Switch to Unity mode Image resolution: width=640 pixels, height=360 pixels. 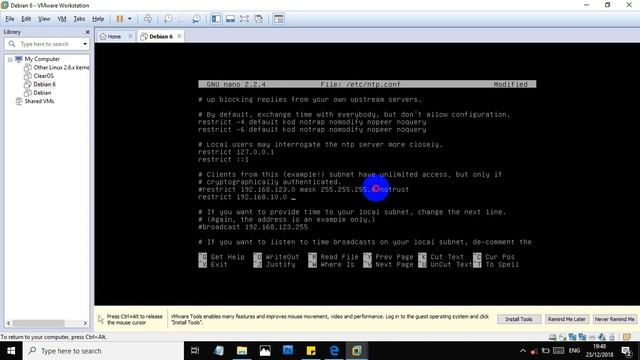(x=259, y=19)
